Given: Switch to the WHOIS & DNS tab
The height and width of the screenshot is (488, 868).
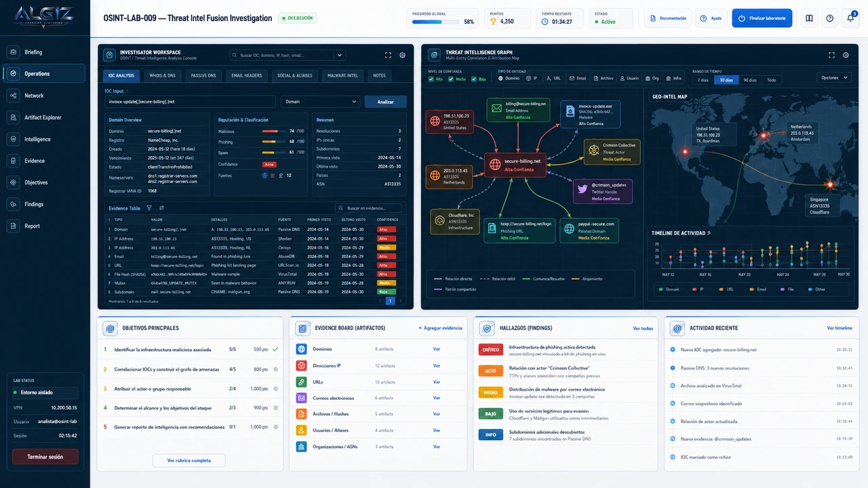Looking at the screenshot, I should coord(163,75).
